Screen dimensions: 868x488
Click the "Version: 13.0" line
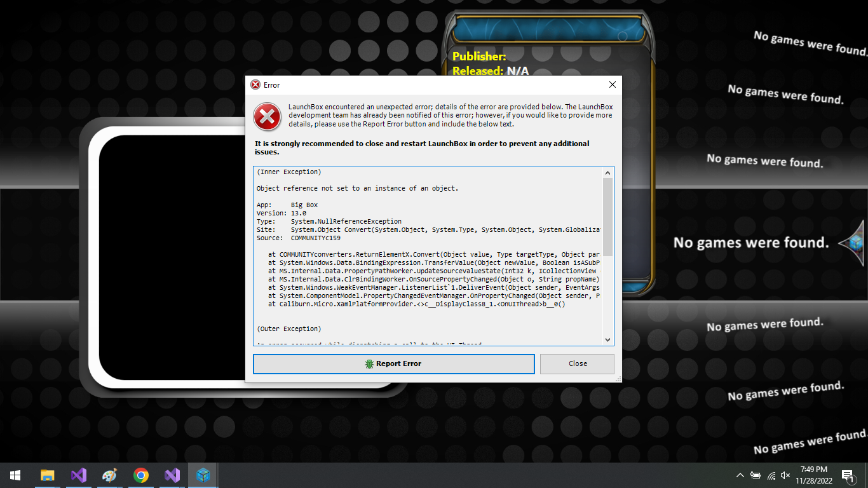tap(281, 213)
